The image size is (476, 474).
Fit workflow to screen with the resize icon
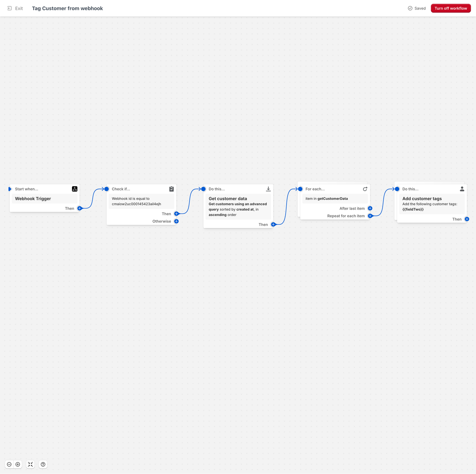click(30, 464)
